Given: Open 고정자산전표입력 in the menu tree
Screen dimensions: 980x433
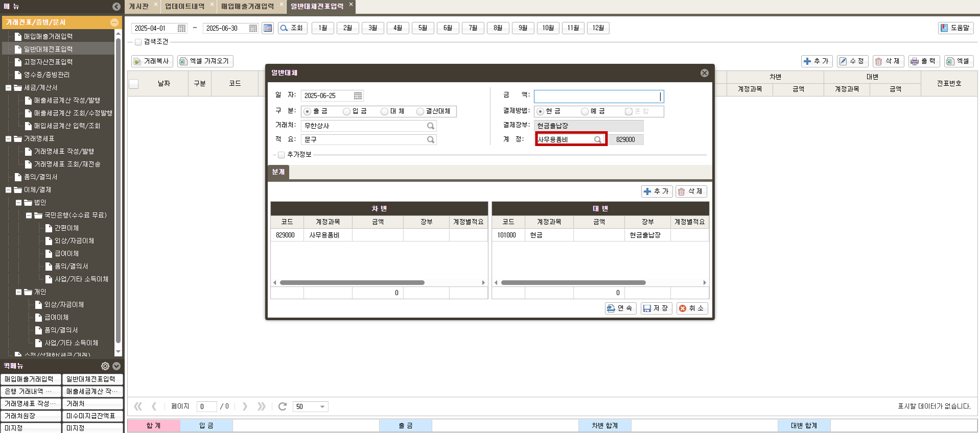Looking at the screenshot, I should click(48, 62).
